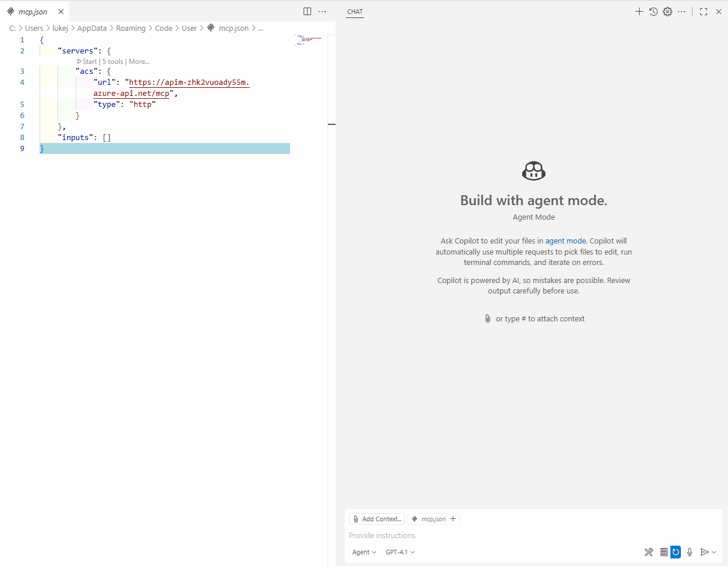
Task: Click the 'Code' breadcrumb segment
Action: click(163, 28)
